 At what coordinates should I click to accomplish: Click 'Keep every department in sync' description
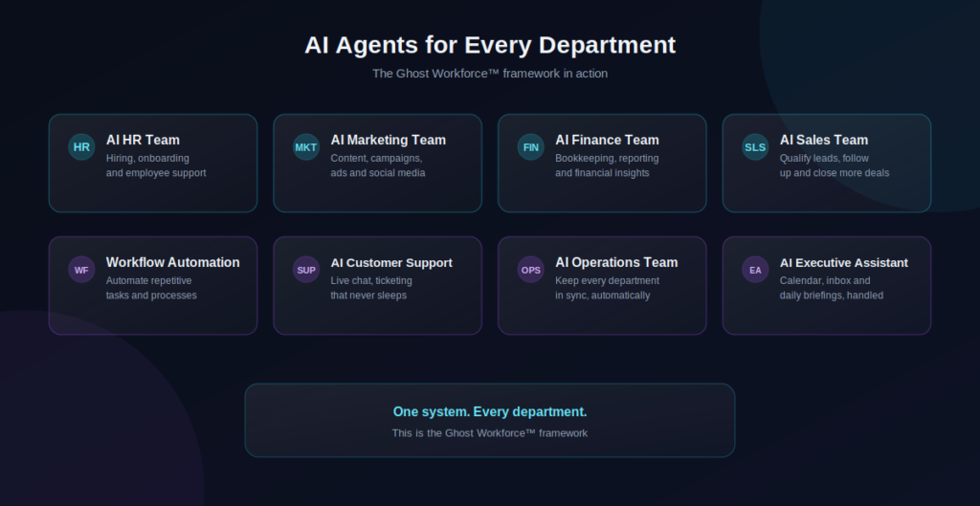click(x=607, y=288)
